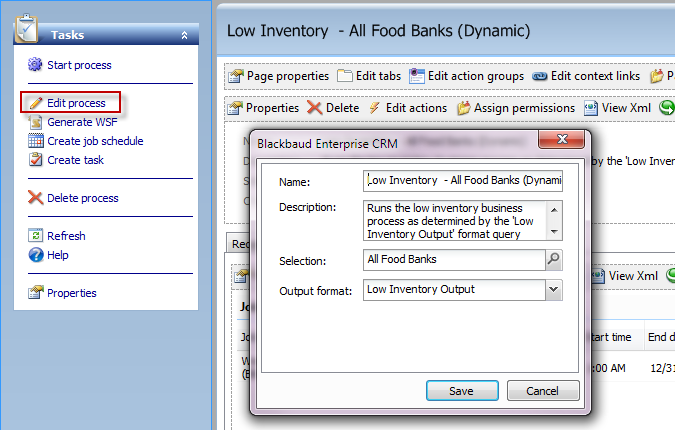Click the Delete process red X icon
Viewport: 675px width, 430px height.
tap(35, 198)
